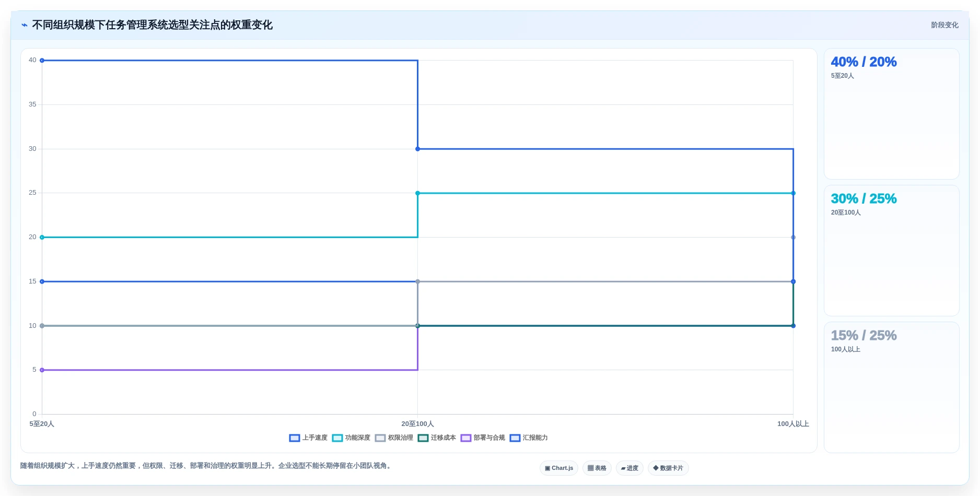Click the chart title 不同组织规模下任务管理系统选型关注点的权重变化
This screenshot has height=496, width=980.
point(152,25)
